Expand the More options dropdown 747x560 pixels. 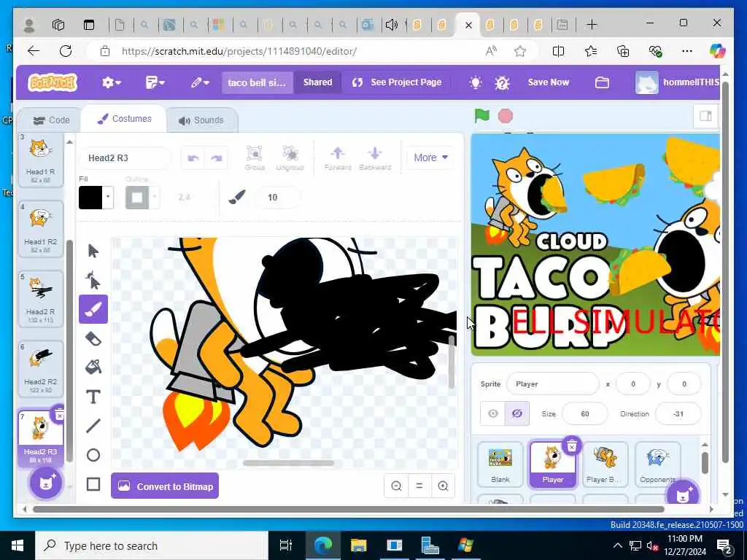tap(430, 157)
